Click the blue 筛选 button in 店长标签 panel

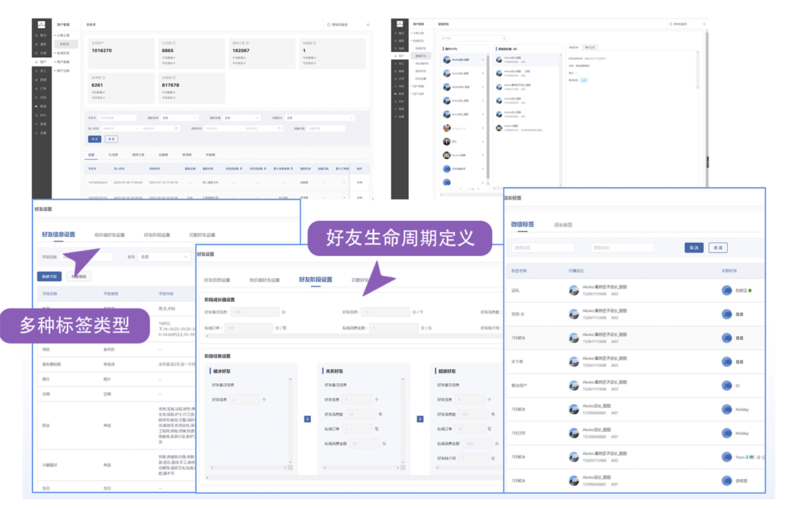(694, 248)
